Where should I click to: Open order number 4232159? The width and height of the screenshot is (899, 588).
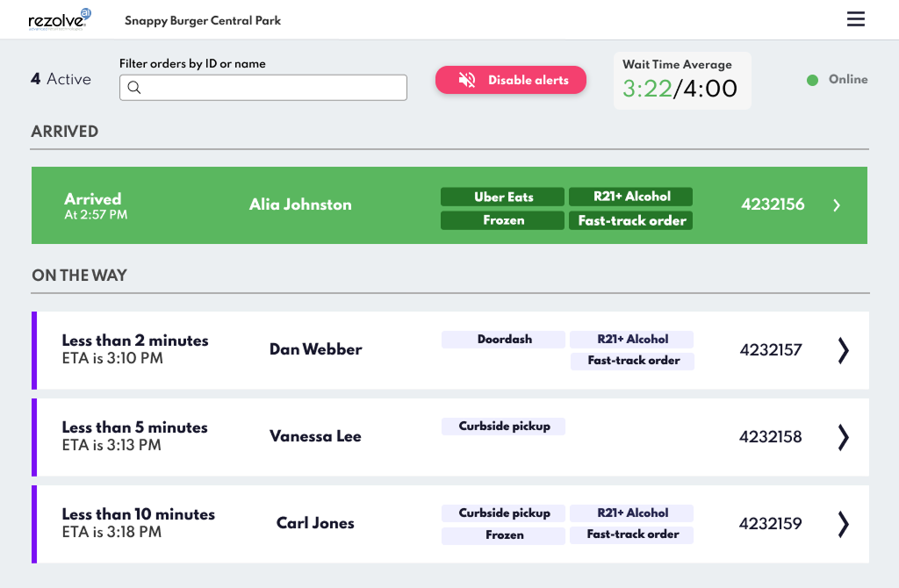pos(771,524)
